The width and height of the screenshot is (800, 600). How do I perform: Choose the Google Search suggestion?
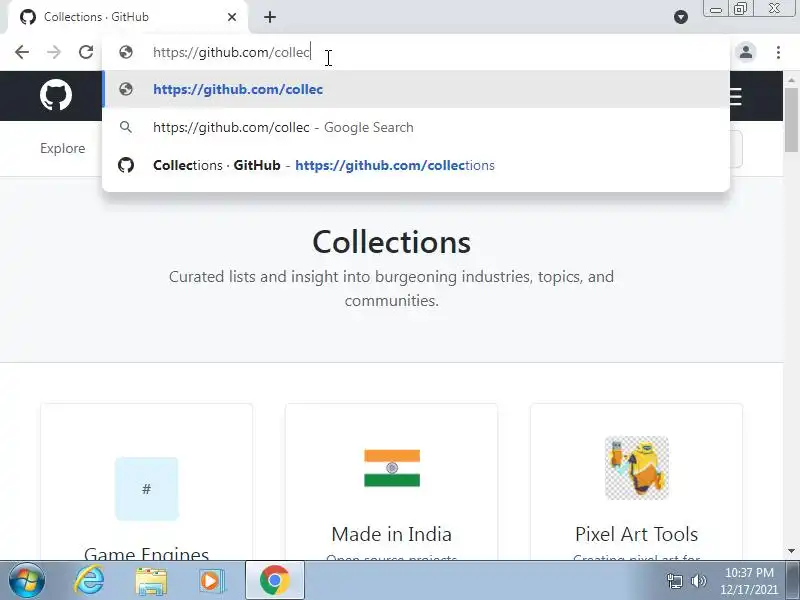(x=416, y=127)
